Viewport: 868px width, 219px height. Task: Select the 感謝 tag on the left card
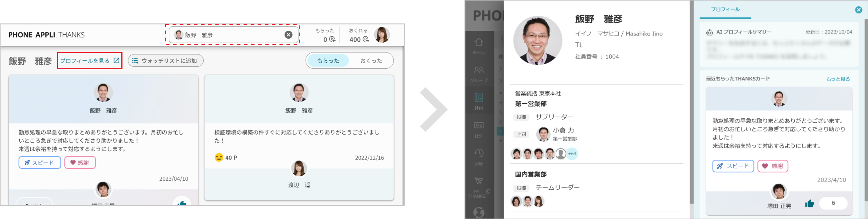tap(80, 163)
